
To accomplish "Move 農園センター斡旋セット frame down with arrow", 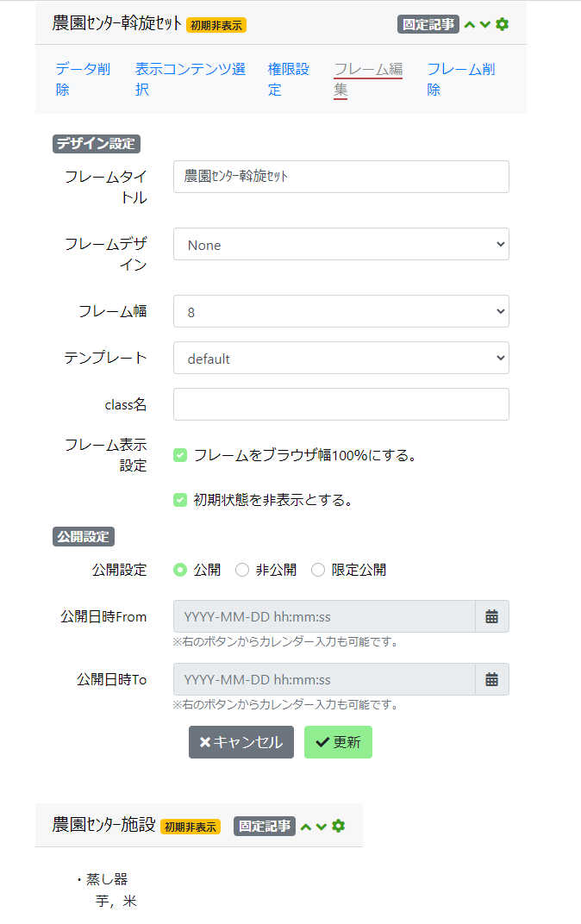I will click(485, 25).
